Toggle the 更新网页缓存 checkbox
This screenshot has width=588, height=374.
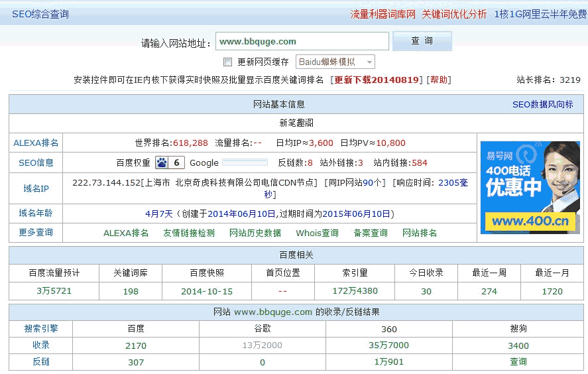click(x=227, y=62)
